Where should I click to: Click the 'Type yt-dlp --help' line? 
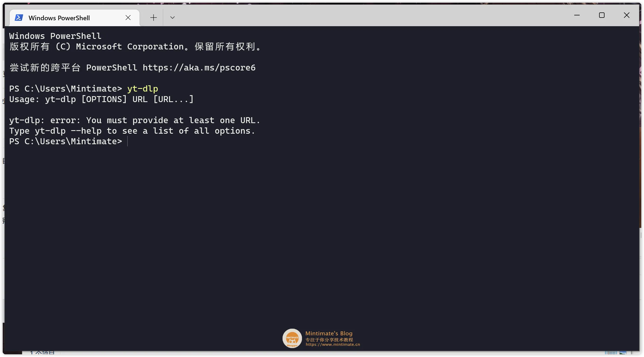pos(132,131)
